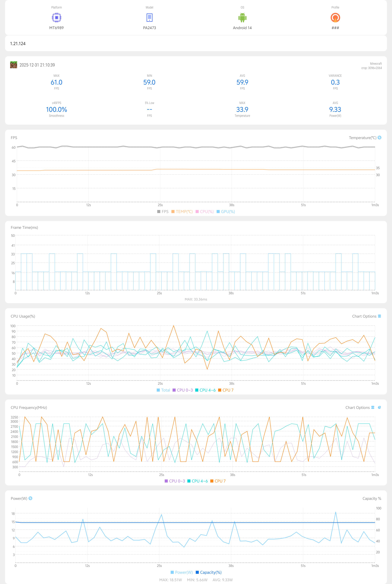Click the MT6989 platform chip icon
This screenshot has height=584, width=392.
56,17
